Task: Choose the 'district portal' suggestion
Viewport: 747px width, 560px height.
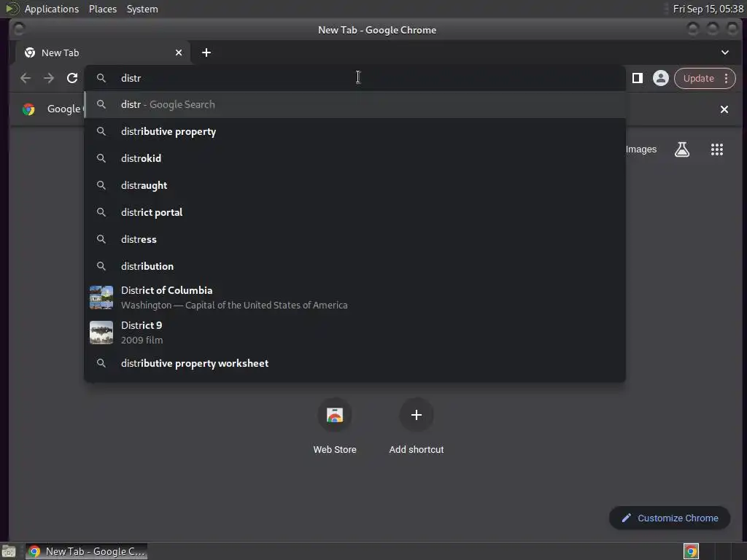Action: coord(355,212)
